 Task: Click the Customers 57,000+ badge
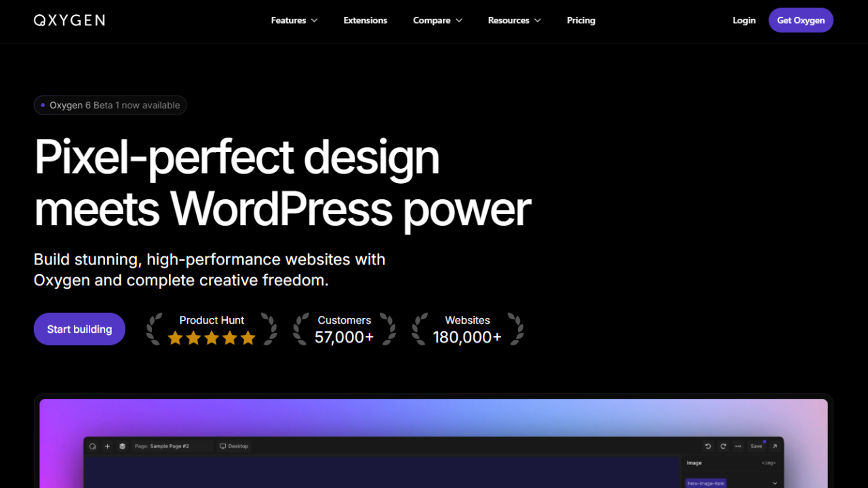344,329
